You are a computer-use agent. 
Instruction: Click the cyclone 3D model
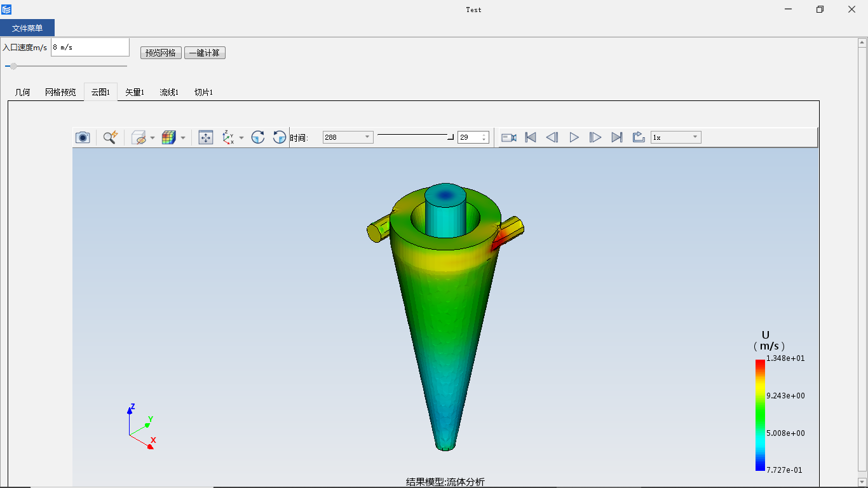445,318
